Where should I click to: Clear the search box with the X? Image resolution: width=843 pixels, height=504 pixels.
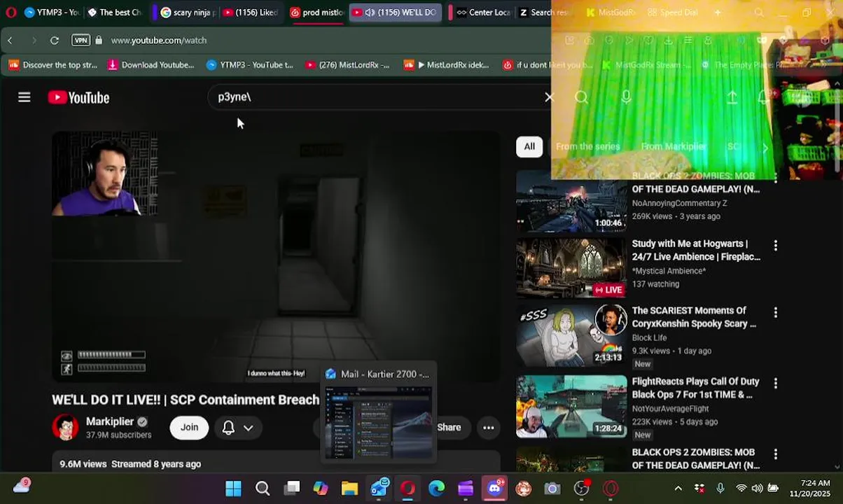(549, 97)
